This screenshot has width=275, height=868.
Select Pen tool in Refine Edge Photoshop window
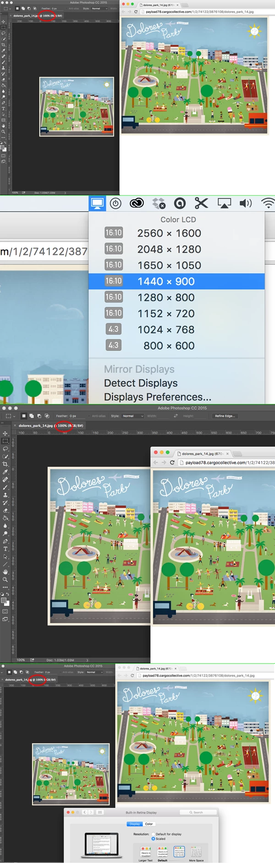click(x=5, y=541)
